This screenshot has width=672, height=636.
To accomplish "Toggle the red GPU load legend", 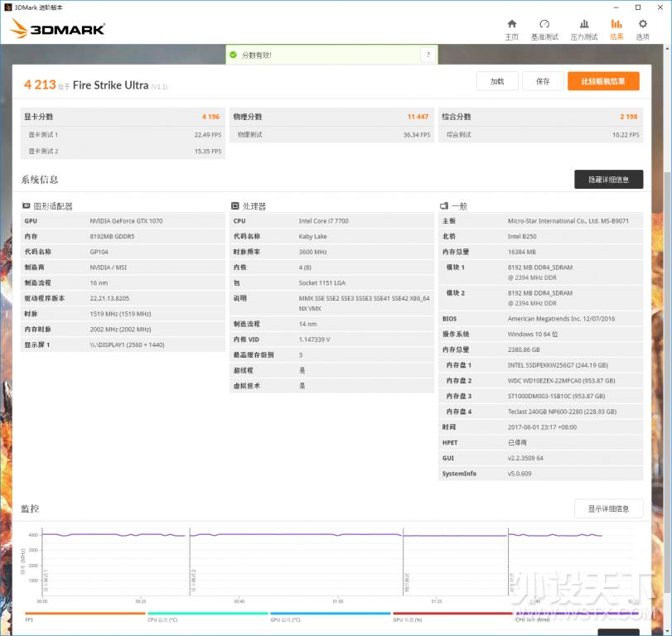I will tap(452, 614).
